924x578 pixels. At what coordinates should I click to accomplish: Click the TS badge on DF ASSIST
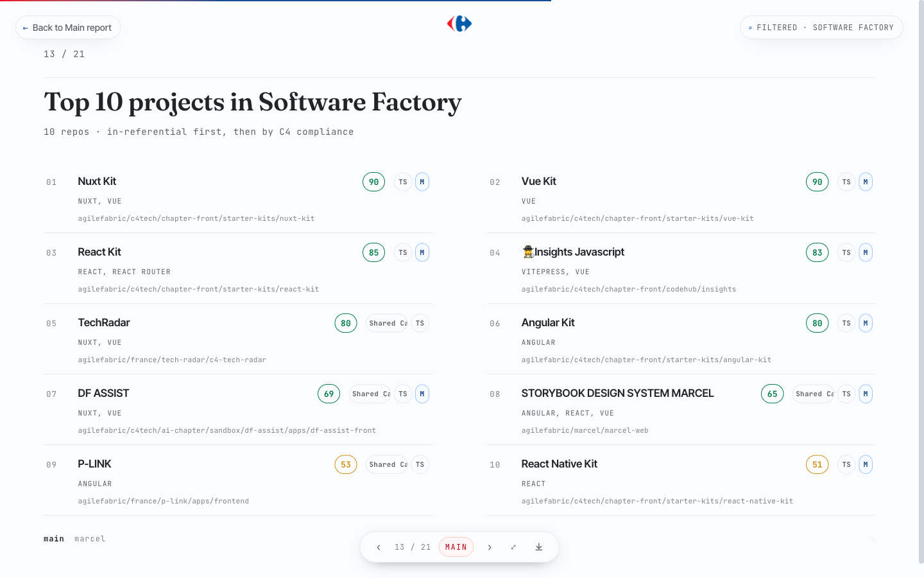pyautogui.click(x=403, y=394)
